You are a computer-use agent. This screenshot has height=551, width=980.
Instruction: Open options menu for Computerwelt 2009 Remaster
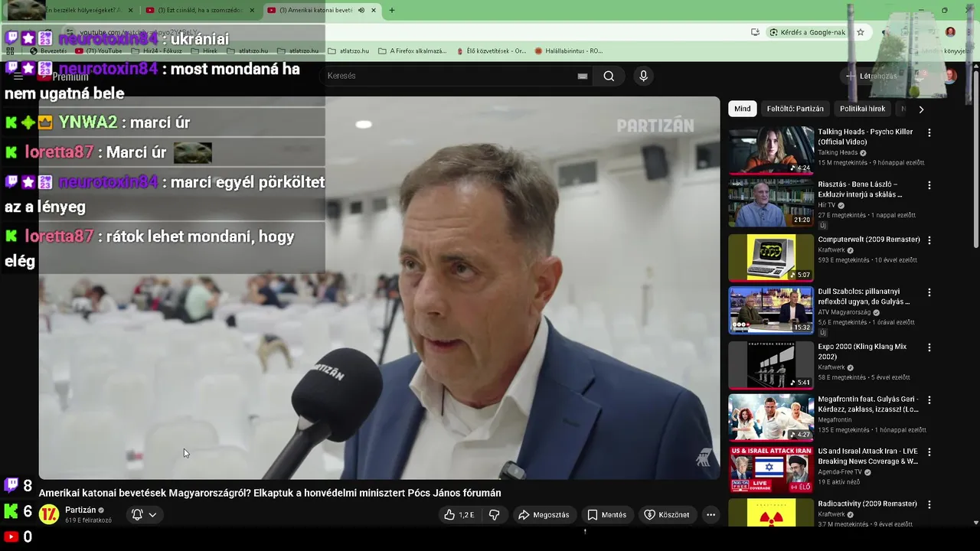(929, 240)
